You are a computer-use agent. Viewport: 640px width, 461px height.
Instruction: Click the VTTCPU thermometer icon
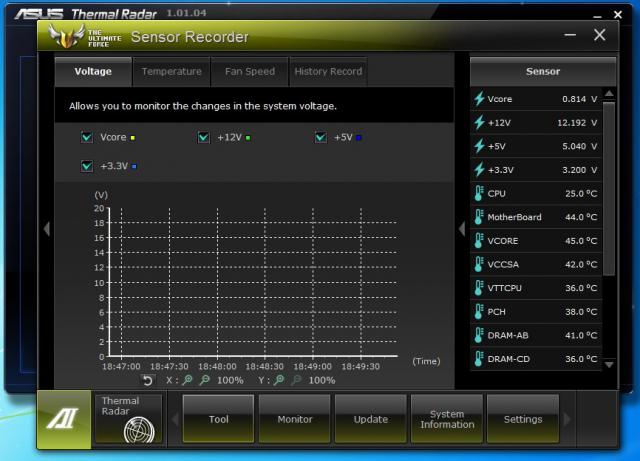tap(479, 288)
